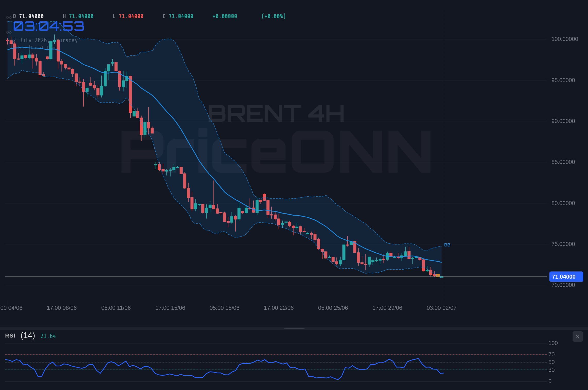Image resolution: width=588 pixels, height=390 pixels.
Task: Click the +0.00000 change value
Action: [x=225, y=16]
